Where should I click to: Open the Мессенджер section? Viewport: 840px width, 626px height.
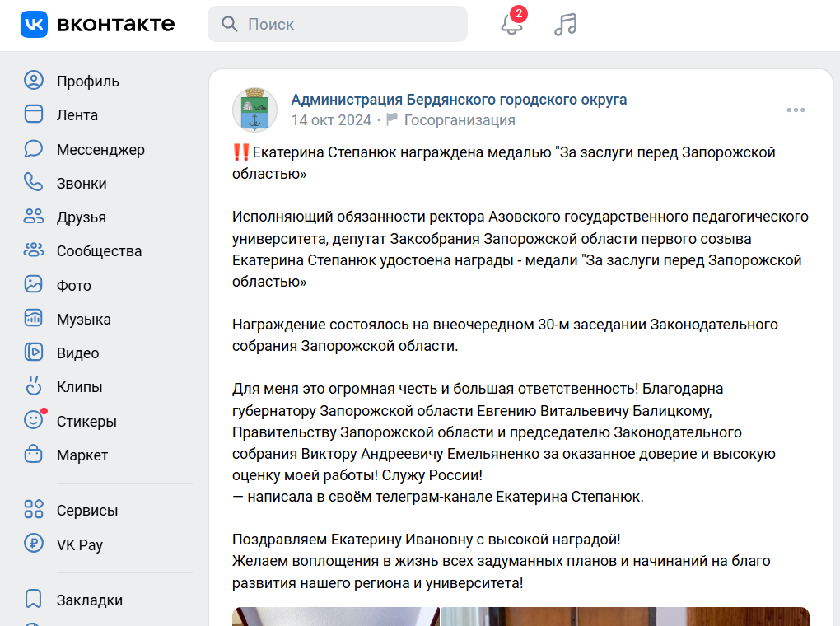(x=100, y=149)
